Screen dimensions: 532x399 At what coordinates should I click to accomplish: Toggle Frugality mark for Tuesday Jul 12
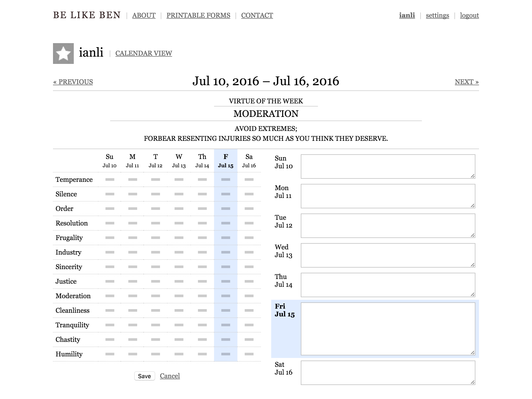156,238
